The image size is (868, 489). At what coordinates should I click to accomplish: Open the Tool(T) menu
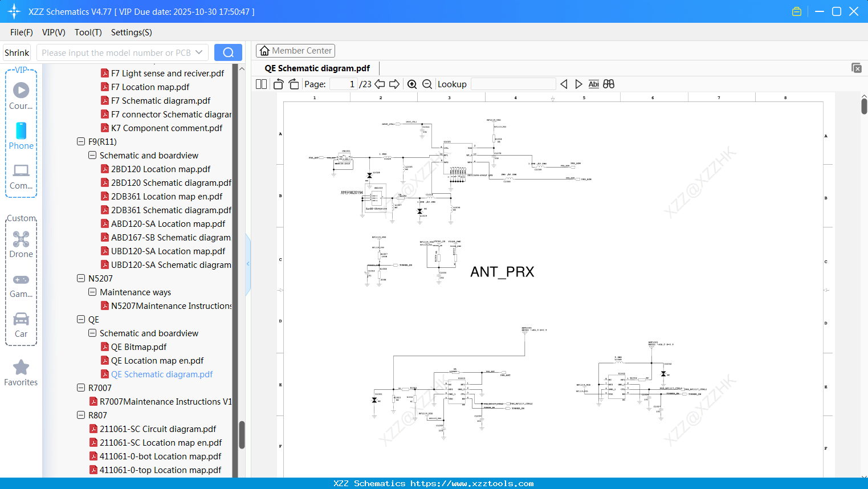coord(88,32)
